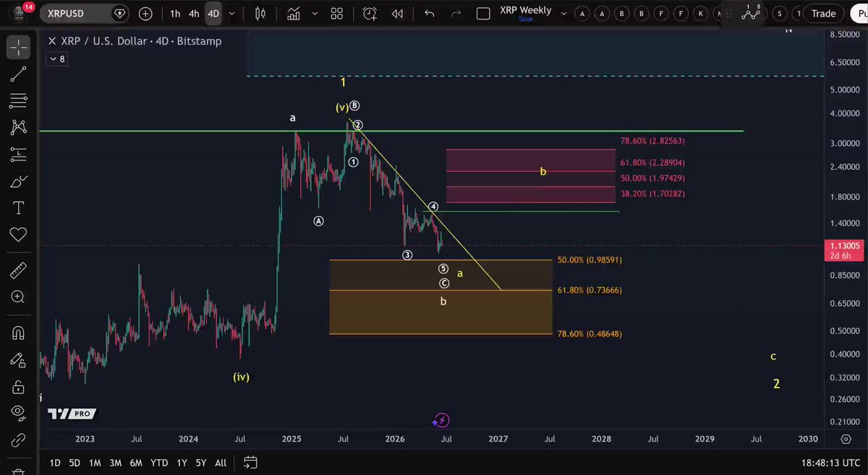Open indicator templates grid
Image resolution: width=868 pixels, height=475 pixels.
(336, 13)
